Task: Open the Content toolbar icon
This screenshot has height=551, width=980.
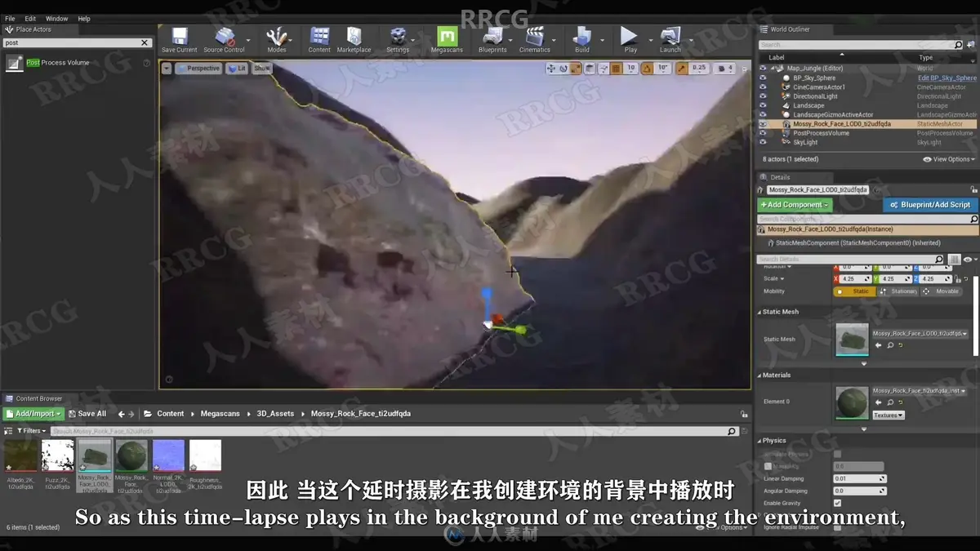Action: (319, 39)
